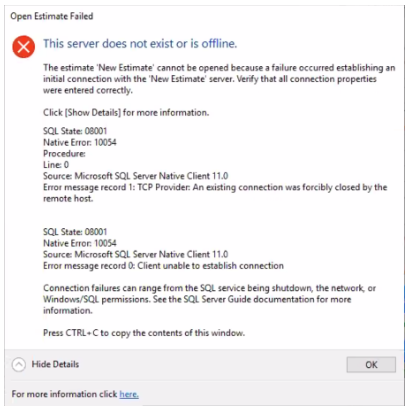
Task: Click the "Click [Show Details] for more information" text
Action: click(x=126, y=113)
